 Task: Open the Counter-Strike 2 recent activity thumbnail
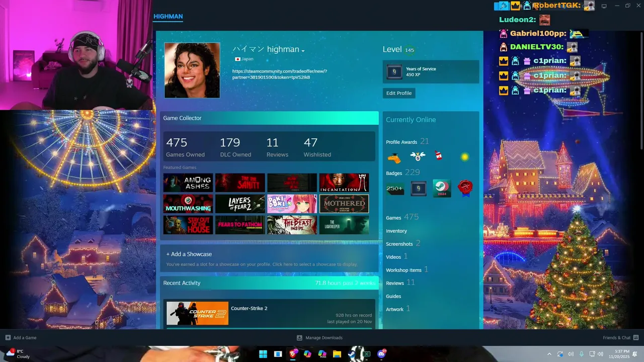pyautogui.click(x=197, y=313)
